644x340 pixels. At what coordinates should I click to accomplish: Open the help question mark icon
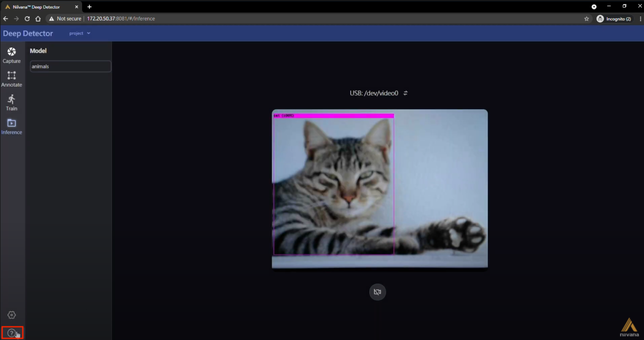(12, 333)
